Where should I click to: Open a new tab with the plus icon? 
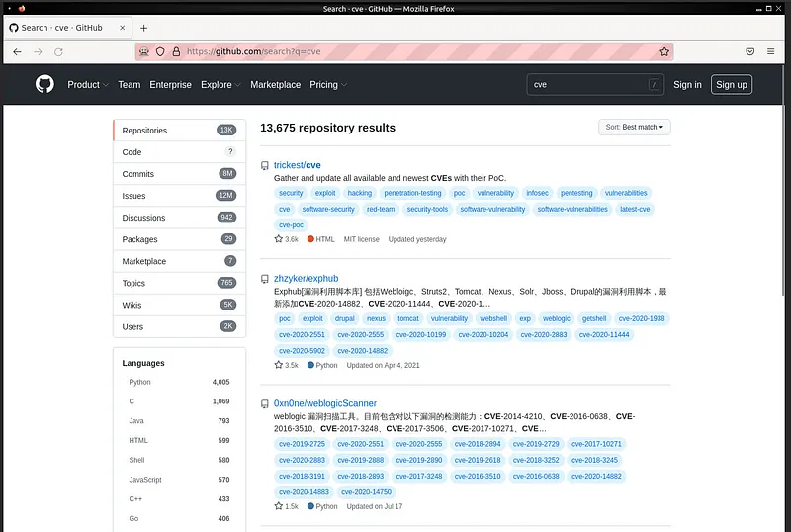tap(143, 28)
